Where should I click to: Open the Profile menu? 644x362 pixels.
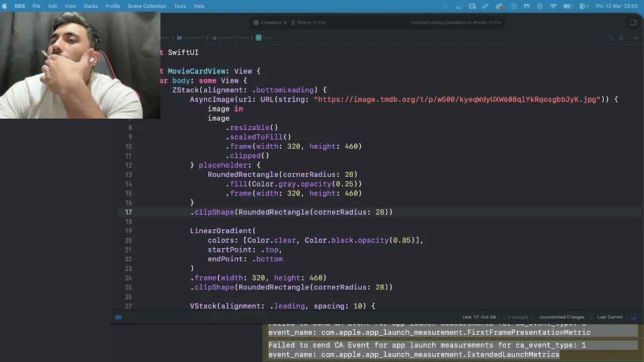[x=113, y=6]
